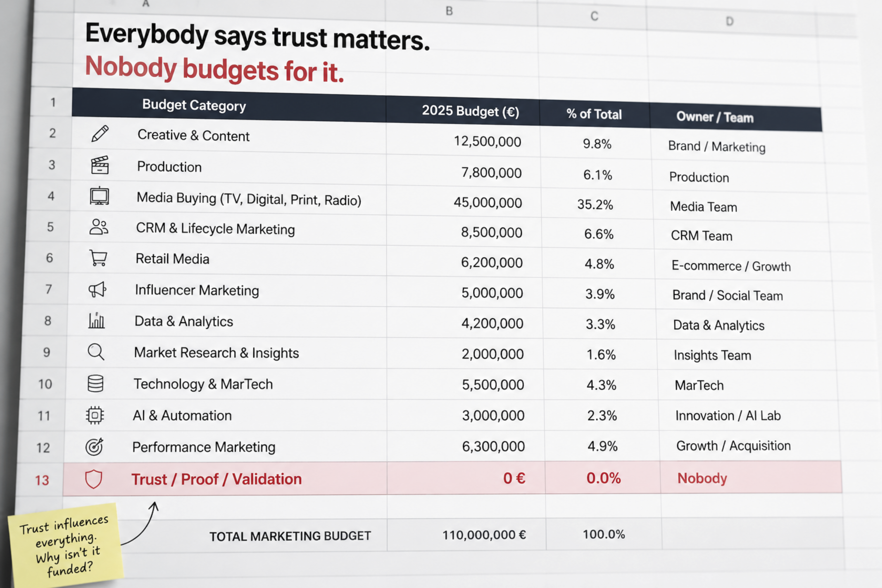Select the 12,500,000 budget cell

coord(463,141)
